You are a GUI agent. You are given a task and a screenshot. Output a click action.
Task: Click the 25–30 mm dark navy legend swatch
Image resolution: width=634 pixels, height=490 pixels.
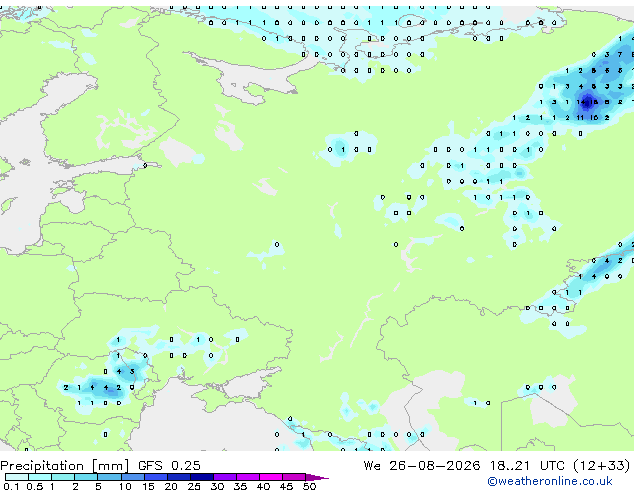click(202, 477)
